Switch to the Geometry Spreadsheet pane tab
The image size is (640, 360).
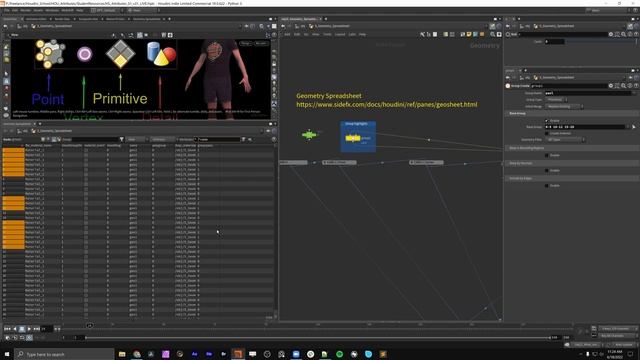17,124
